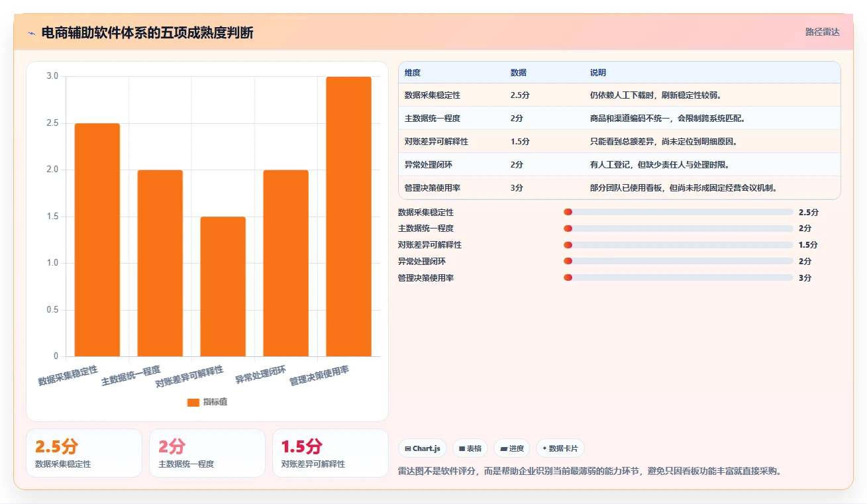867x504 pixels.
Task: Open the 2分 主数据统一程度 card
Action: click(207, 453)
